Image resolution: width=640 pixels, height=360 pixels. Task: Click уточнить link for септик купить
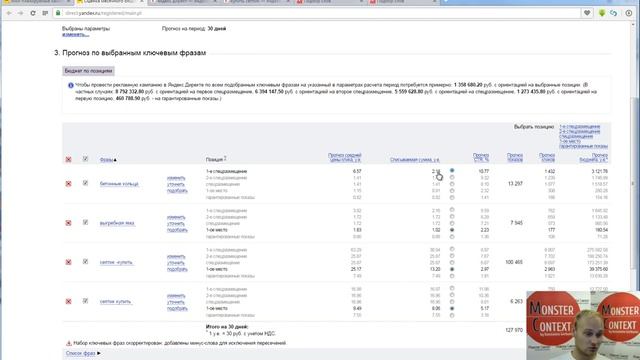(x=176, y=302)
